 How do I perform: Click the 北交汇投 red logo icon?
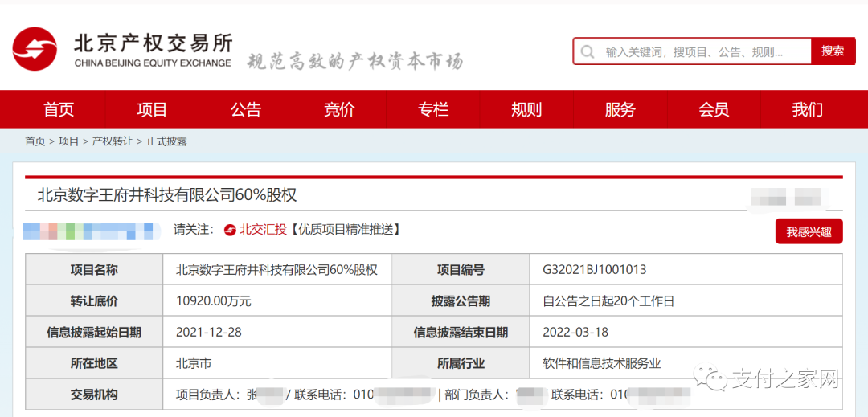[x=230, y=230]
